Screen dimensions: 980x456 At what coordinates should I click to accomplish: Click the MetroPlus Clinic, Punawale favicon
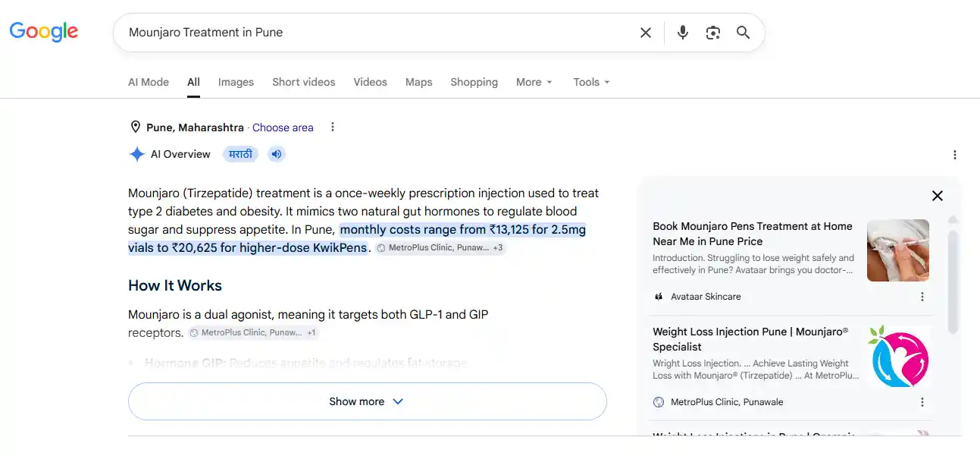(659, 402)
